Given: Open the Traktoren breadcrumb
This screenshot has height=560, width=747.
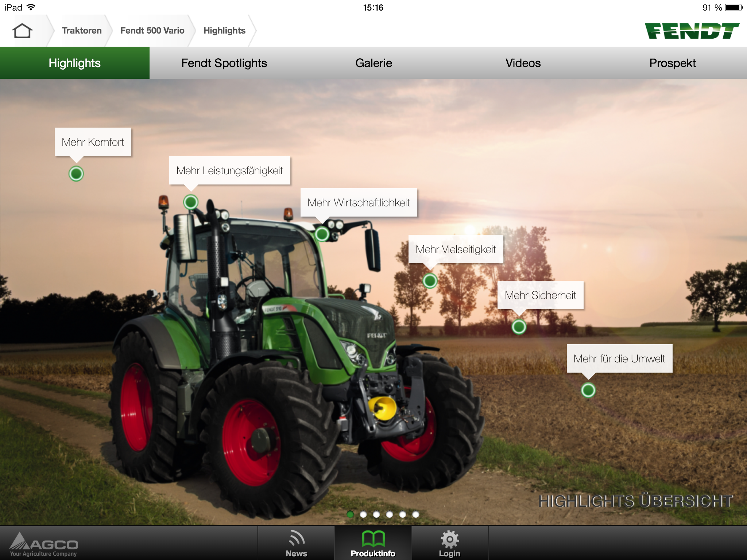Looking at the screenshot, I should coord(82,31).
